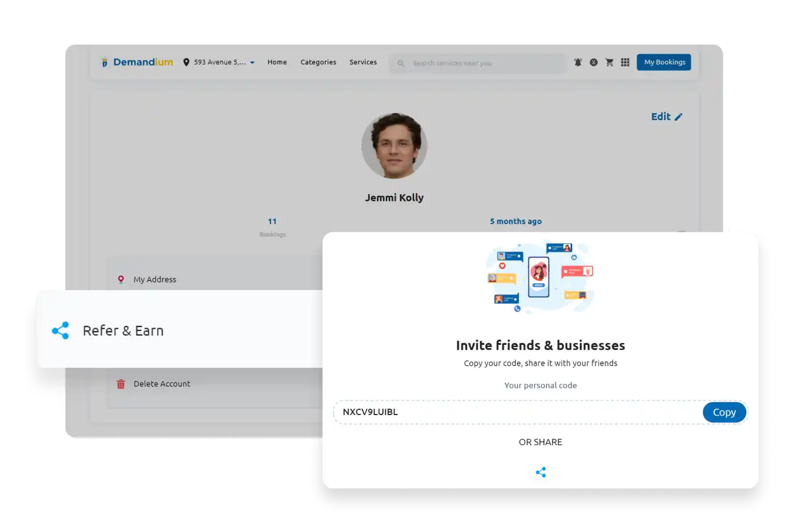Open the Refer & Earn row
The image size is (788, 532).
tap(180, 329)
